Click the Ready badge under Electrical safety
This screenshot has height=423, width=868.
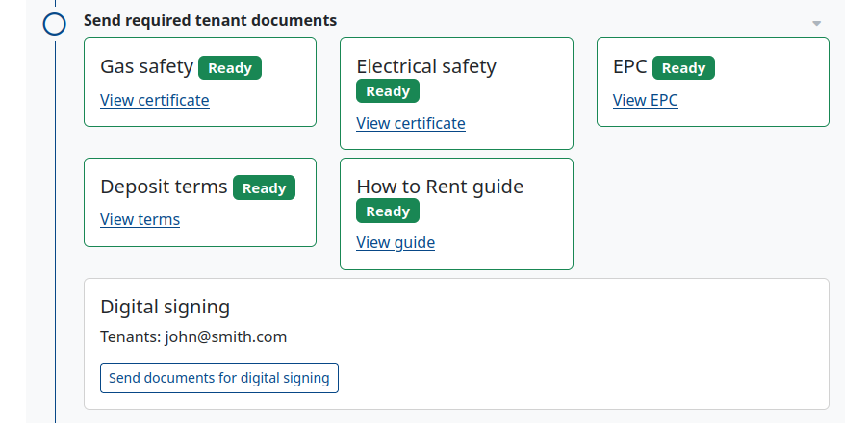pos(388,91)
